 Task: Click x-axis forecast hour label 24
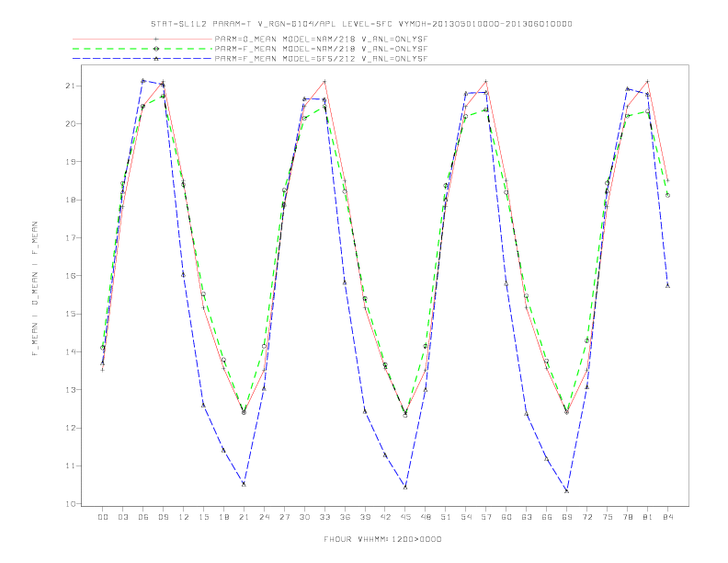click(x=264, y=517)
